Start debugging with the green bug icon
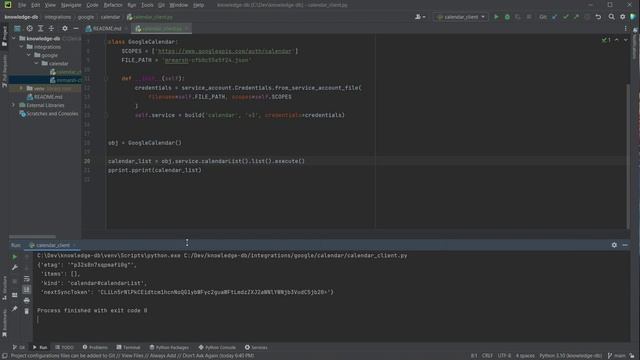640x360 pixels. point(507,17)
